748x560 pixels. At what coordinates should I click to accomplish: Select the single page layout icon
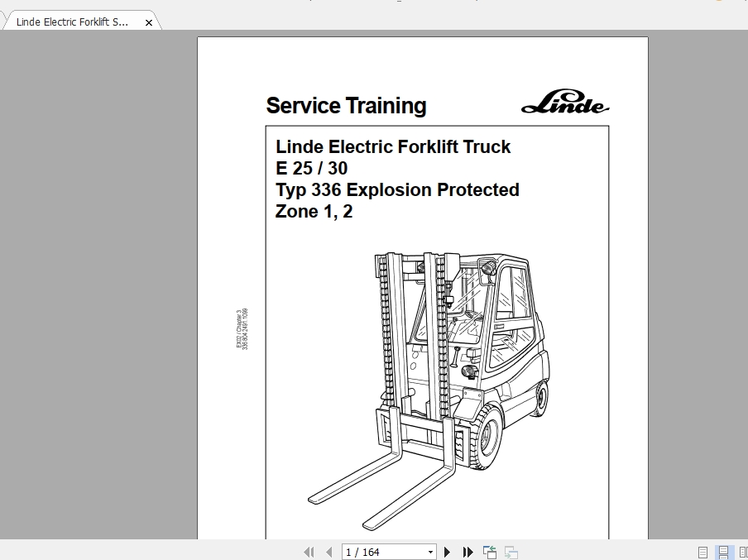tap(702, 552)
